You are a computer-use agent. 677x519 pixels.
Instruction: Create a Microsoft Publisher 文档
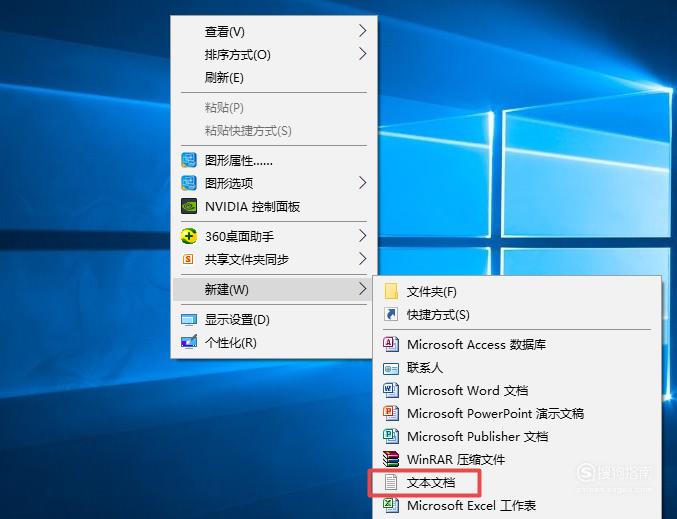[517, 437]
